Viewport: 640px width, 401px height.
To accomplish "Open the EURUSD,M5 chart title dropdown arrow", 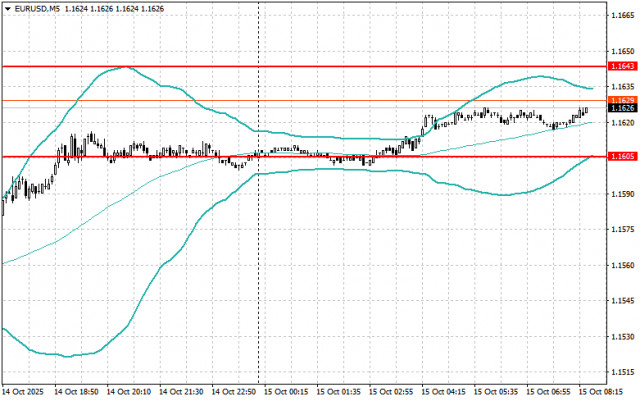I will [7, 9].
